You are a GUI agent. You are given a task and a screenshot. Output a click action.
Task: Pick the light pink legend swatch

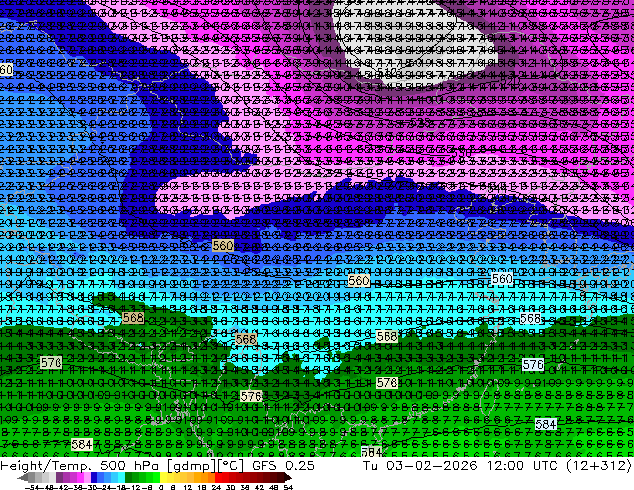tap(87, 478)
